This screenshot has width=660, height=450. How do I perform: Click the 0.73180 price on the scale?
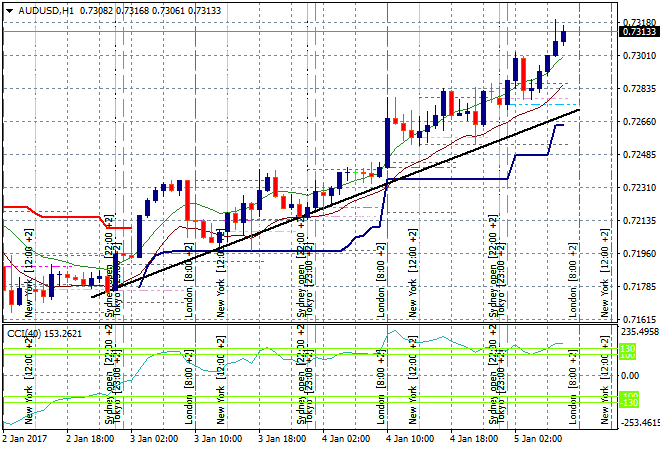[639, 22]
